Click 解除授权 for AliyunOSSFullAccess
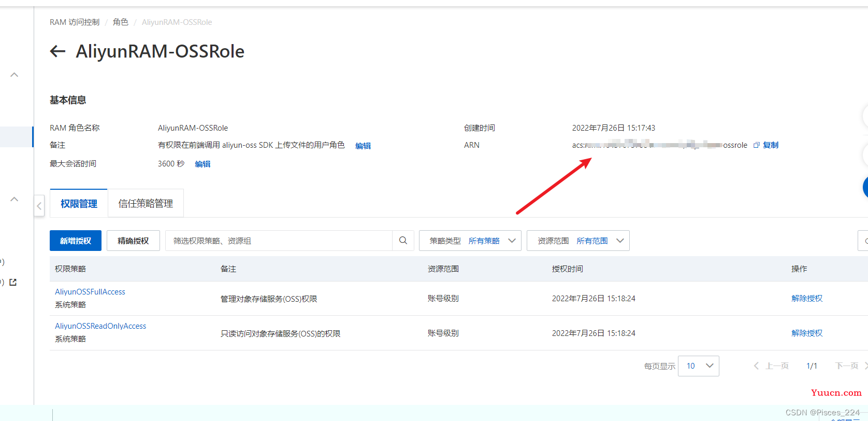 (x=807, y=299)
